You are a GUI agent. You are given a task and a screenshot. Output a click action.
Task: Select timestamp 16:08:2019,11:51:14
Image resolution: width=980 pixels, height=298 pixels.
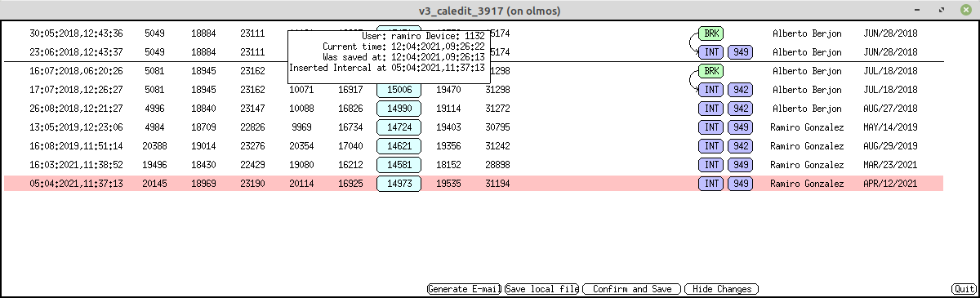pos(76,146)
